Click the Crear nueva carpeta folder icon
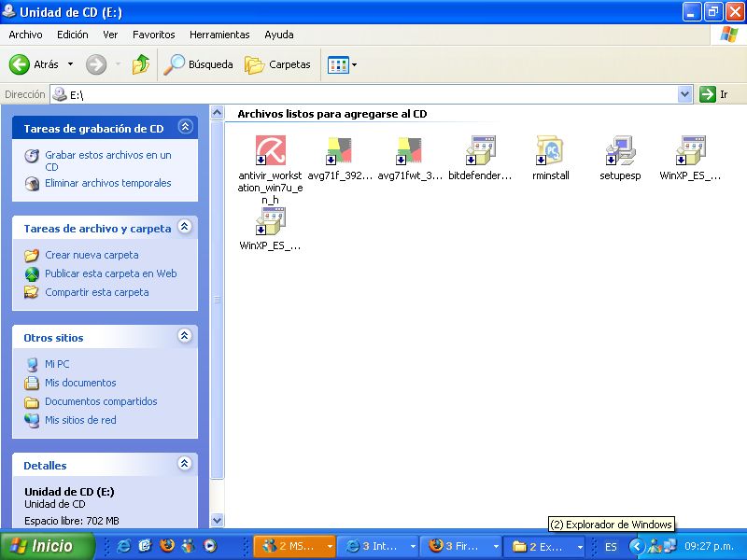The height and width of the screenshot is (560, 747). (32, 255)
